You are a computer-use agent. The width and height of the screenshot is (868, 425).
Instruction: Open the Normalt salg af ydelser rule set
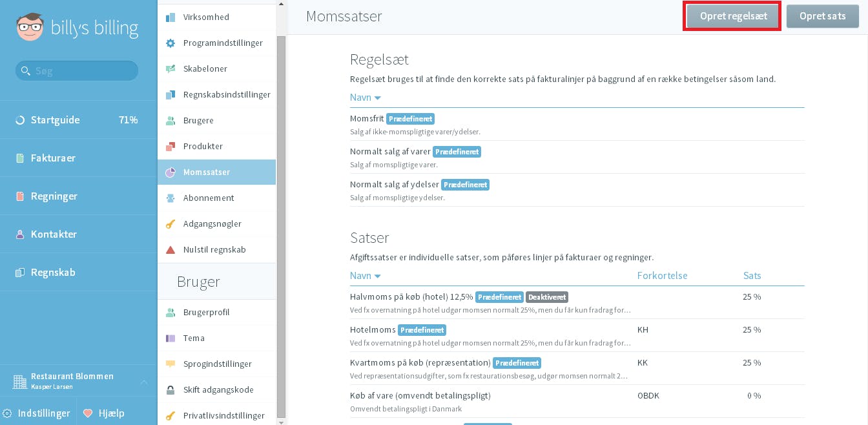(x=577, y=191)
